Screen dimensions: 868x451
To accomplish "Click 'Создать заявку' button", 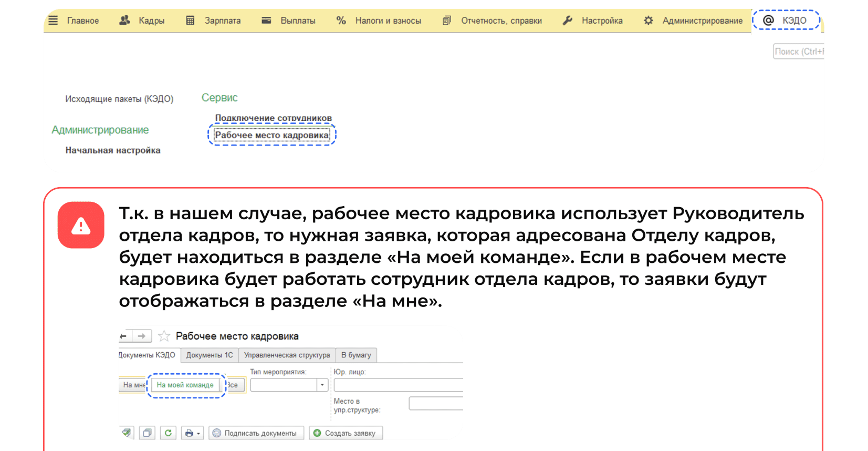I will point(346,433).
